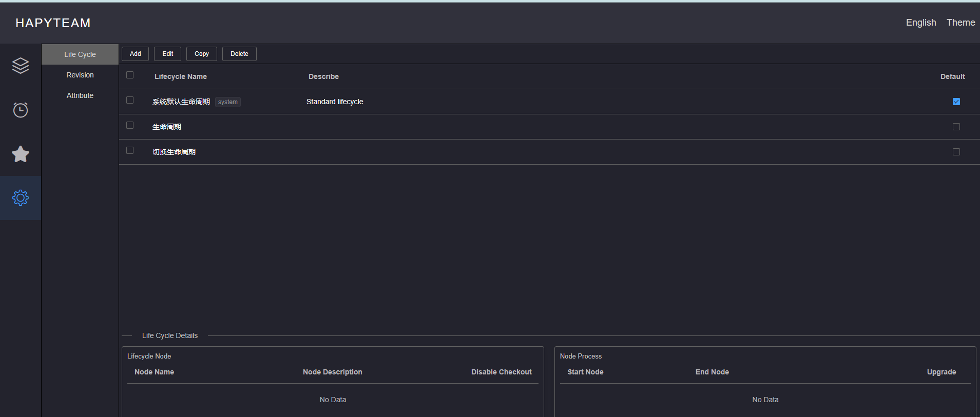The height and width of the screenshot is (417, 980).
Task: Select the 生命周期 lifecycle name
Action: (x=167, y=127)
